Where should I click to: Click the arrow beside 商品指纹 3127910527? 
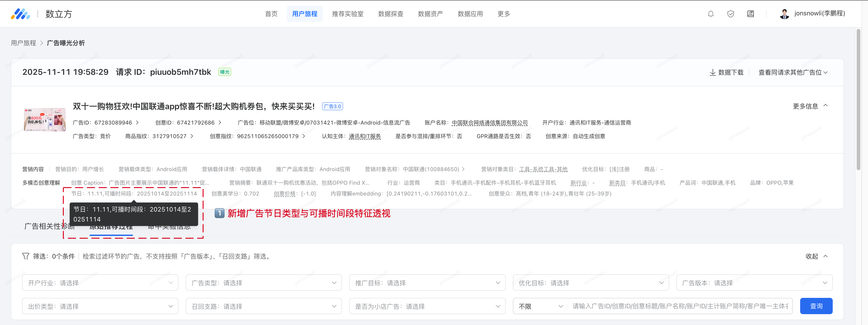click(192, 136)
